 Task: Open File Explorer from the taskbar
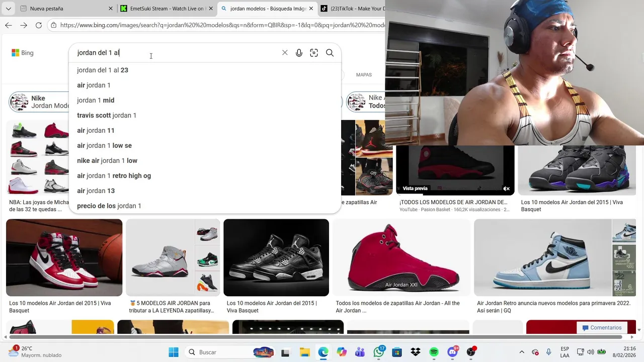(x=304, y=352)
